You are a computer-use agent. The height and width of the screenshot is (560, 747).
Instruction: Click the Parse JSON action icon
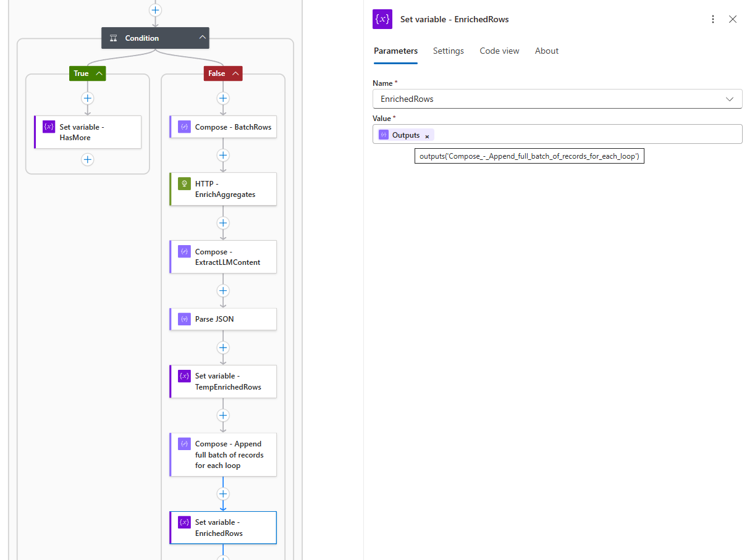(184, 319)
